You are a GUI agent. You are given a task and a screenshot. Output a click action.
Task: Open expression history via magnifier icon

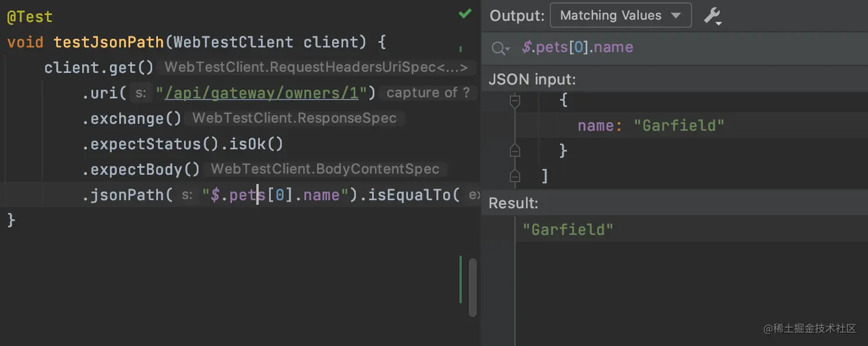pos(499,48)
